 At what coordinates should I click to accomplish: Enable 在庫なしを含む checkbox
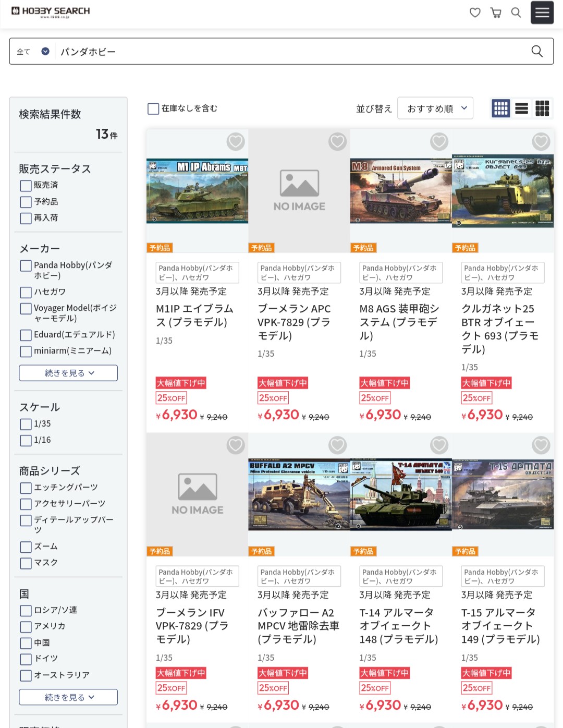pyautogui.click(x=153, y=108)
